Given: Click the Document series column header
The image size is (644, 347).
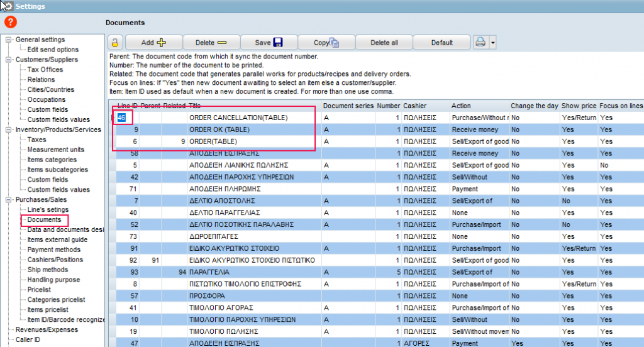Looking at the screenshot, I should pos(348,106).
